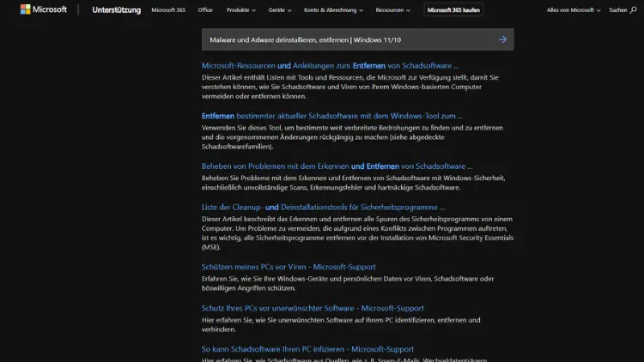The height and width of the screenshot is (362, 644).
Task: Click description starting 'Hier erfahren Sie, wie Sie unerwünschten'
Action: tap(341, 324)
